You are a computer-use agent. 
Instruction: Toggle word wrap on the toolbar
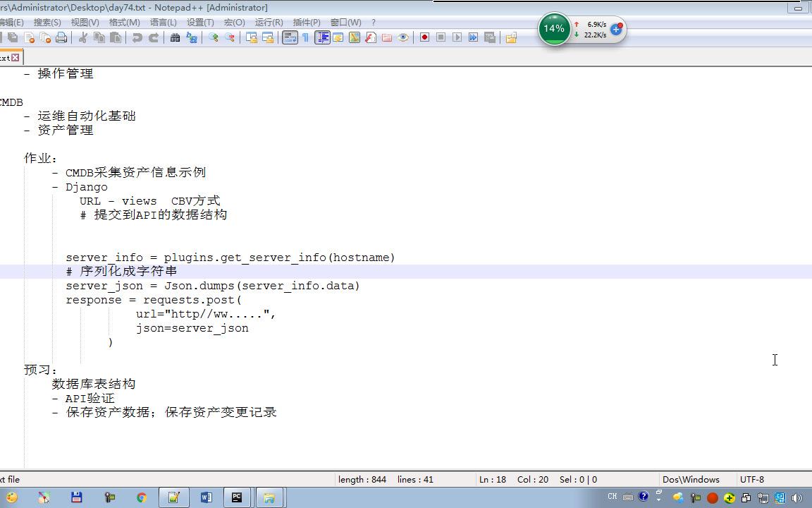[x=290, y=37]
